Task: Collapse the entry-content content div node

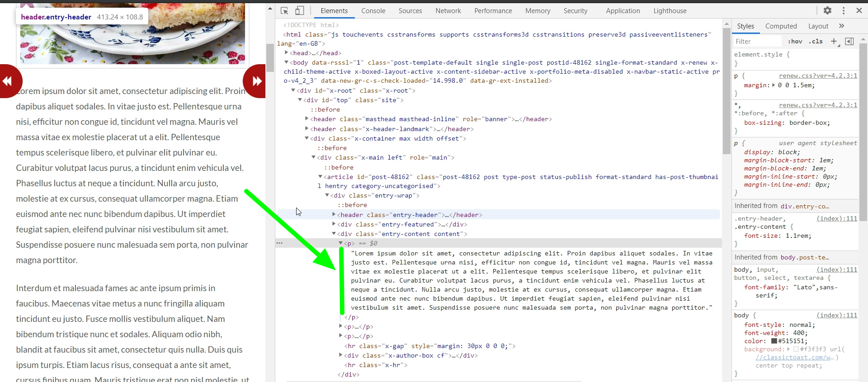Action: tap(334, 234)
